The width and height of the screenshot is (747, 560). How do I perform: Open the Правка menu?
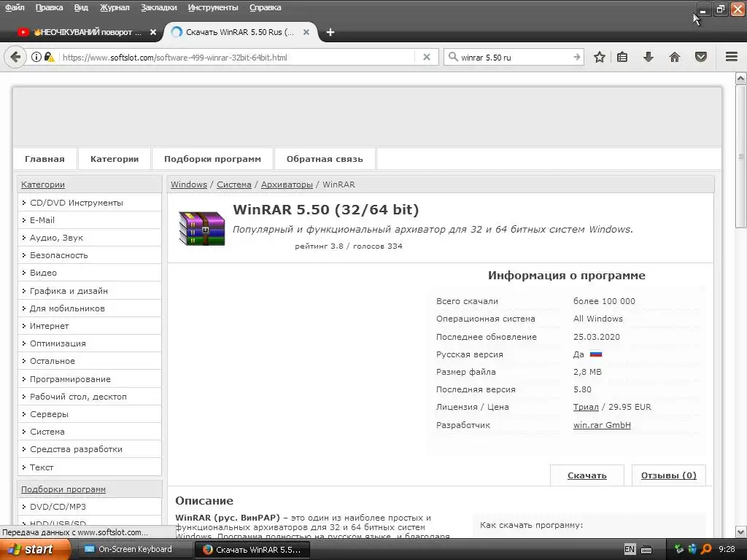point(49,7)
